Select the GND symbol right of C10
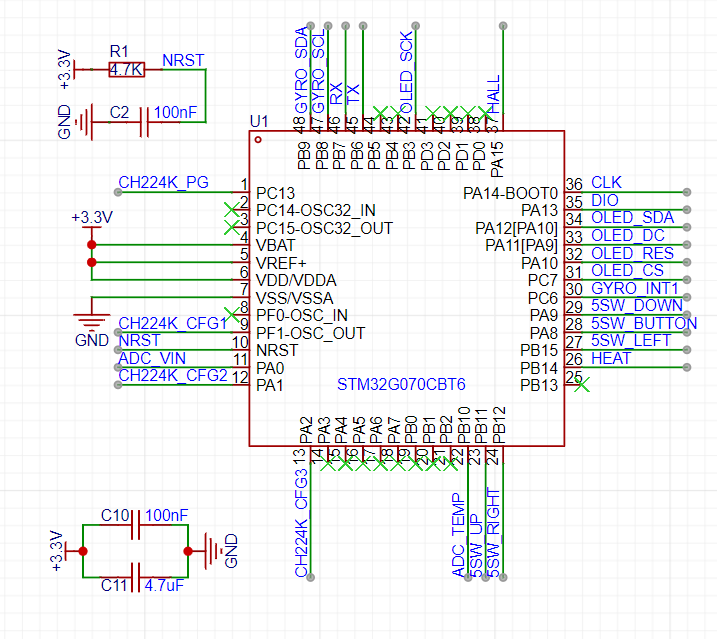 coord(213,551)
